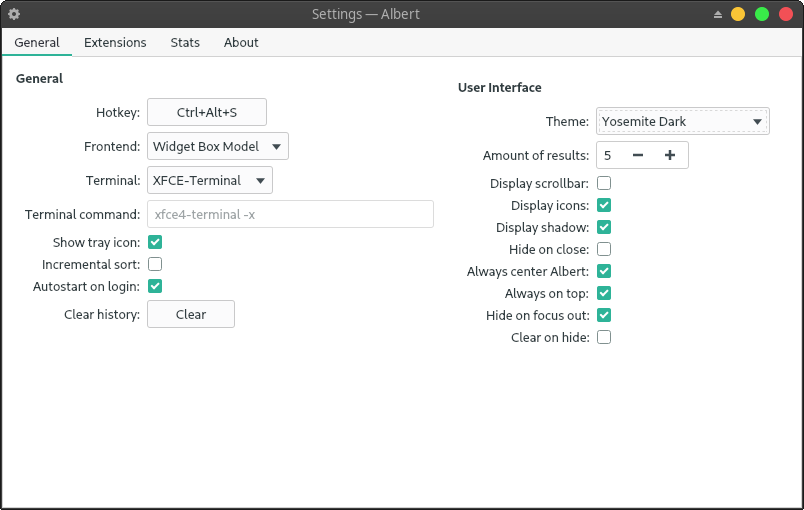Turn on Hide on close
Viewport: 804px width, 510px height.
point(604,249)
